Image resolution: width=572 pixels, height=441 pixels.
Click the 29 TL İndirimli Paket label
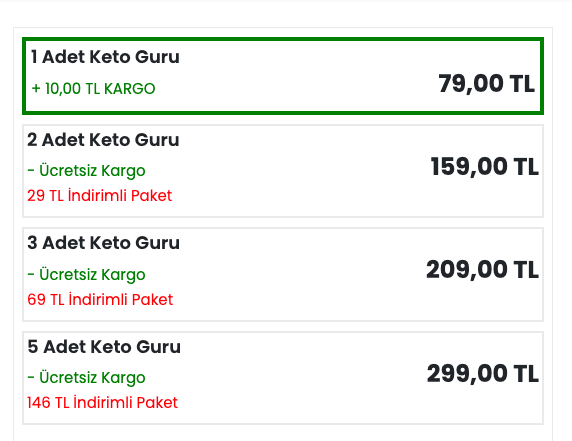[99, 196]
